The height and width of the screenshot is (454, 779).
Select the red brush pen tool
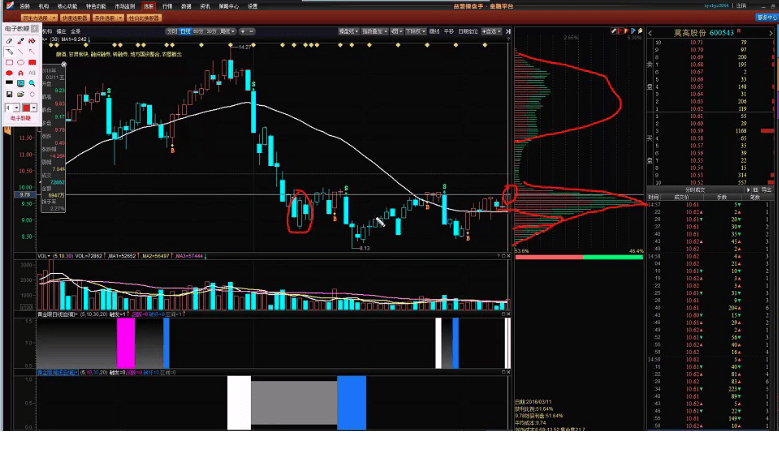click(x=20, y=41)
